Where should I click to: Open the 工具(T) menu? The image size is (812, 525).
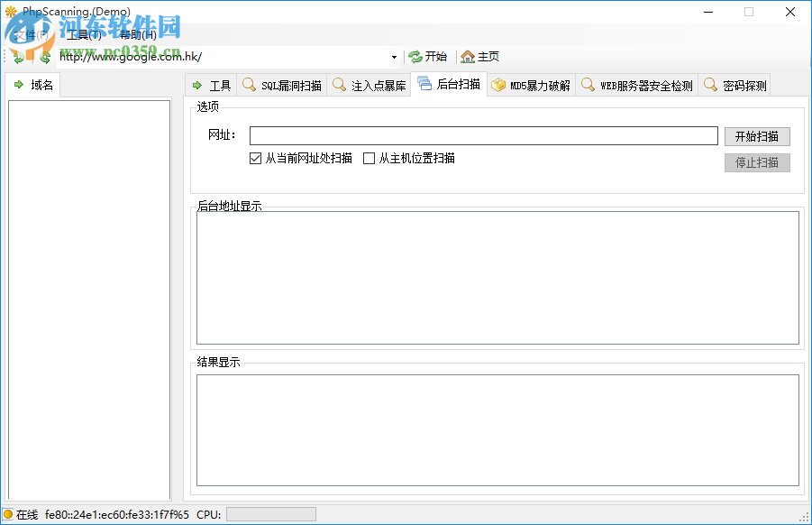point(79,33)
